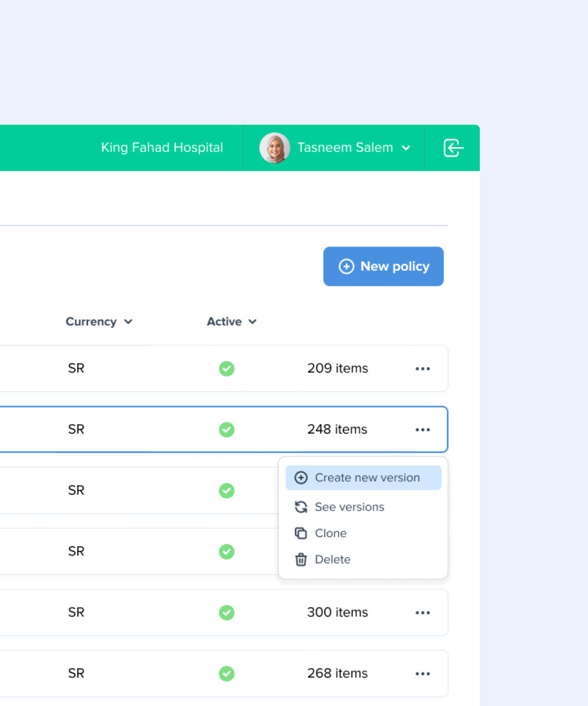Click the copy icon beside Clone
588x706 pixels.
(301, 534)
